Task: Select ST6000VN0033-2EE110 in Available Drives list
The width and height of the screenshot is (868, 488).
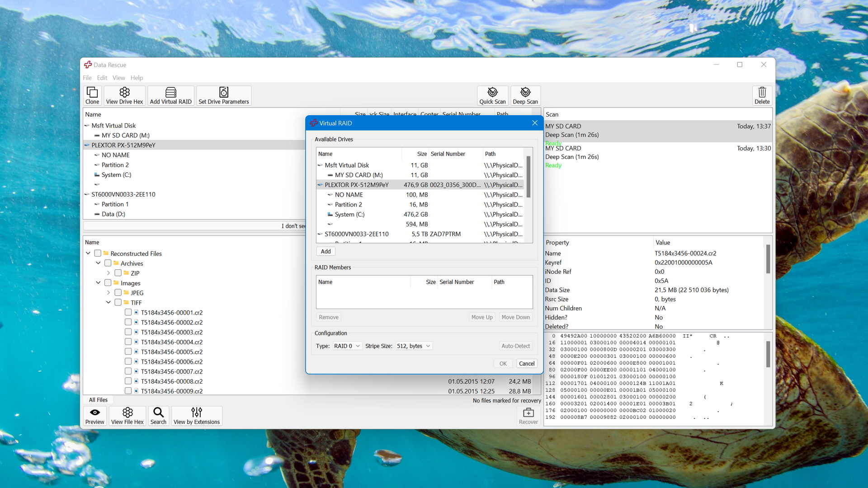Action: click(420, 234)
